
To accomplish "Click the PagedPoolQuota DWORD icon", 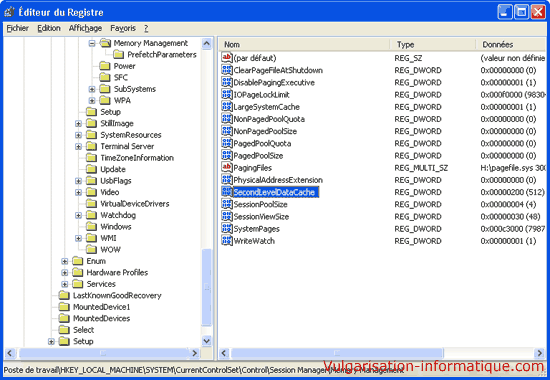I will [x=227, y=143].
